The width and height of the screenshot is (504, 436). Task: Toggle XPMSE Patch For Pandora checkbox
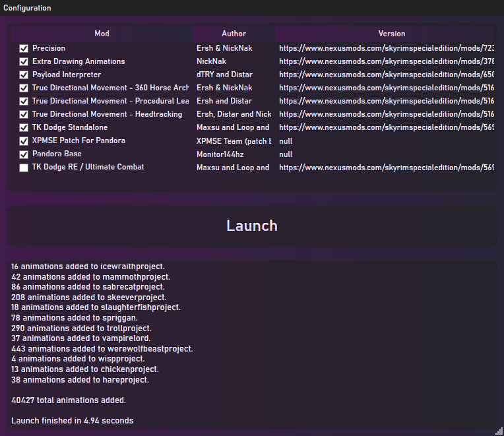pos(24,141)
